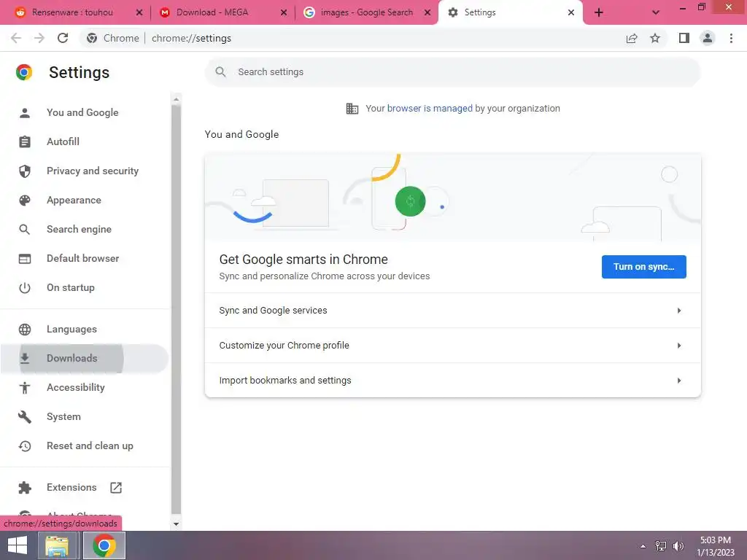The image size is (747, 560).
Task: Click the Search engine magnifier icon
Action: pyautogui.click(x=25, y=230)
